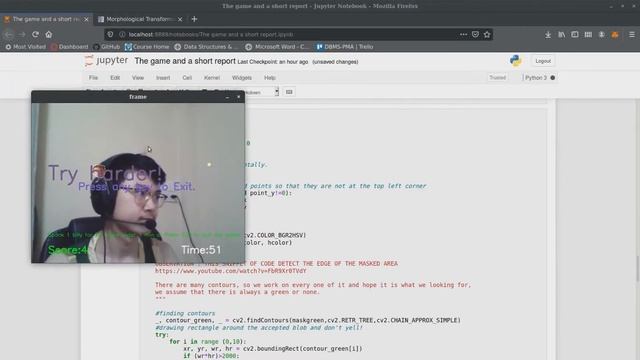Viewport: 640px width, 360px height.
Task: Click the Firefox address bar URL
Action: (211, 35)
